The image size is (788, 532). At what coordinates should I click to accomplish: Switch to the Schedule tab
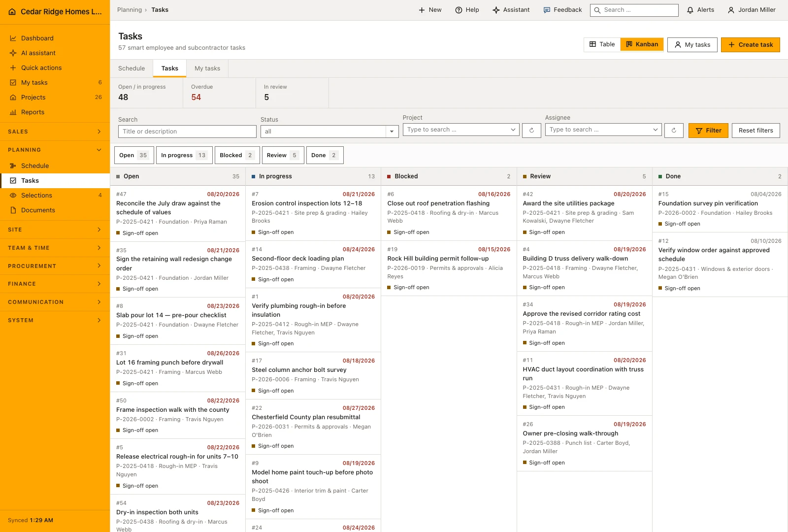click(x=131, y=68)
